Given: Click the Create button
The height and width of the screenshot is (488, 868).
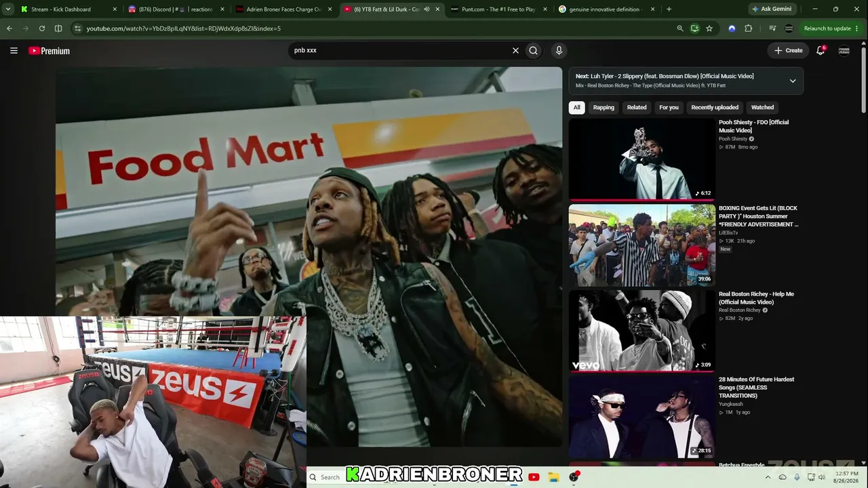Looking at the screenshot, I should pyautogui.click(x=788, y=50).
